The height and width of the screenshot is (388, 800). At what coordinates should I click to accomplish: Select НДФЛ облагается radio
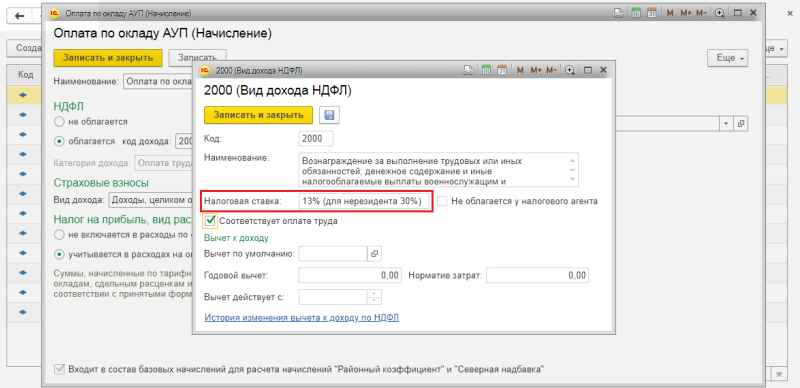(x=59, y=141)
